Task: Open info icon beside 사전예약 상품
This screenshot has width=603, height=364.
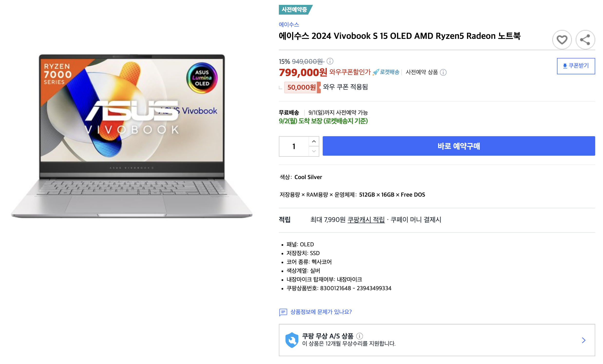Action: [x=443, y=72]
